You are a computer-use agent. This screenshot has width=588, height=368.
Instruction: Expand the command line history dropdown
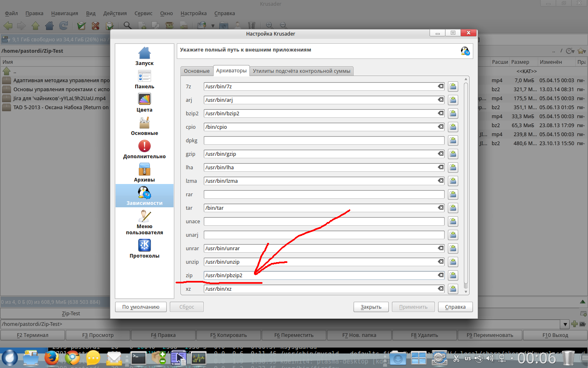[566, 324]
